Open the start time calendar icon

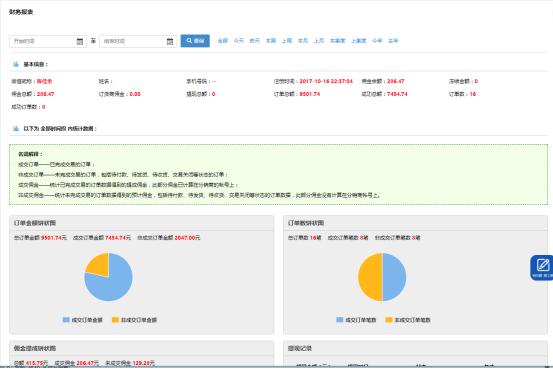pos(80,41)
